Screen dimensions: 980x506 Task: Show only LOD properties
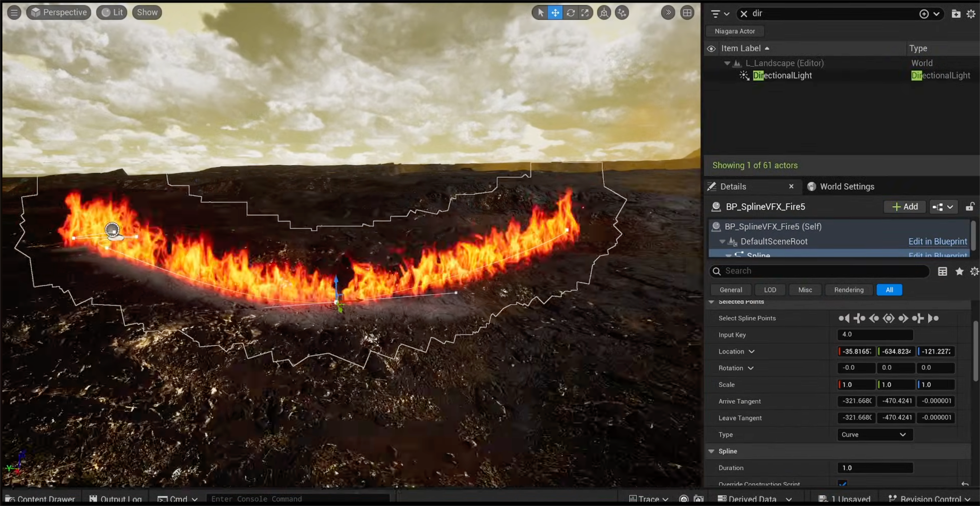point(770,290)
